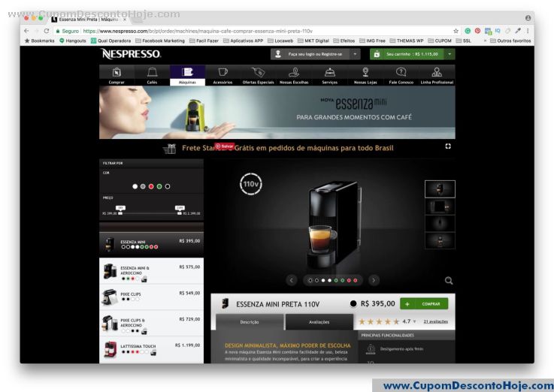Screen dimensions: 554x392
Task: Open the Chrome three-dot menu
Action: click(x=528, y=31)
